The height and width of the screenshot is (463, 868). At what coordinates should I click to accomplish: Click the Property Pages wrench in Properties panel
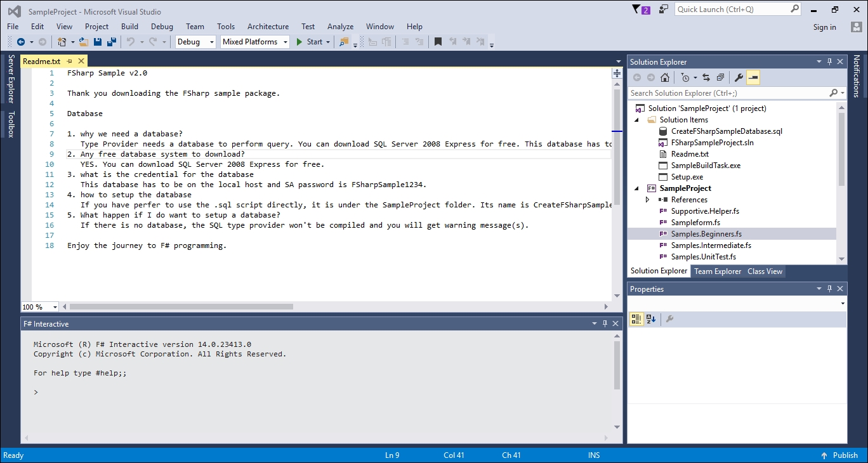(x=669, y=319)
